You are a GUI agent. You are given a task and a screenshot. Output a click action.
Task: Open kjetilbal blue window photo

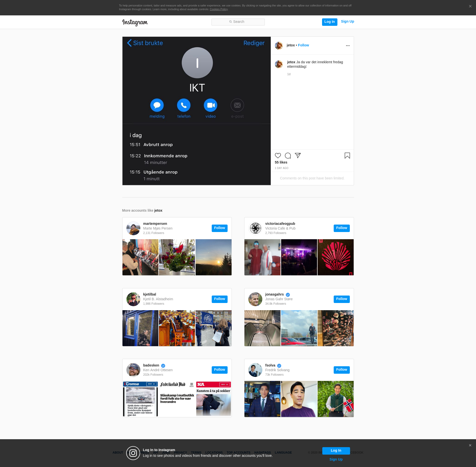(x=140, y=328)
